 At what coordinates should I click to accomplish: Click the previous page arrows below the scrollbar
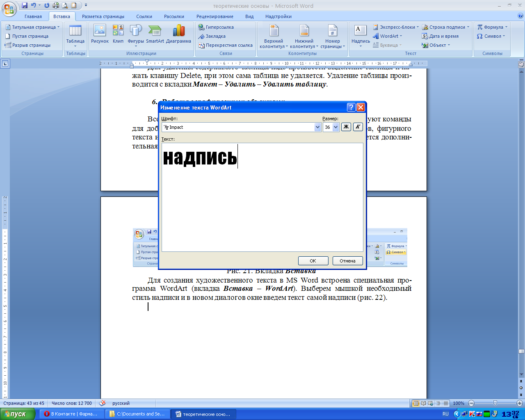(x=521, y=381)
